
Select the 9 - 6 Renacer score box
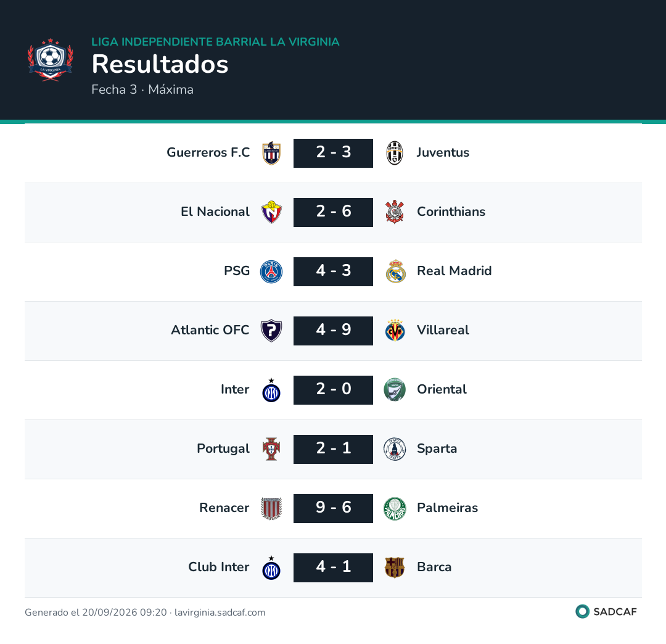coord(333,508)
